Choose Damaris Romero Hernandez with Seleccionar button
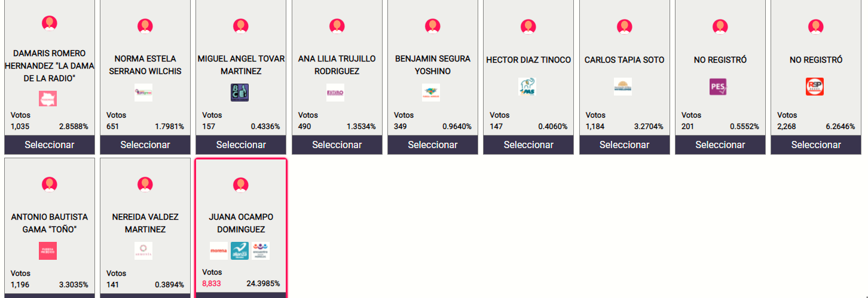Screen dimensions: 868x298 tap(50, 145)
